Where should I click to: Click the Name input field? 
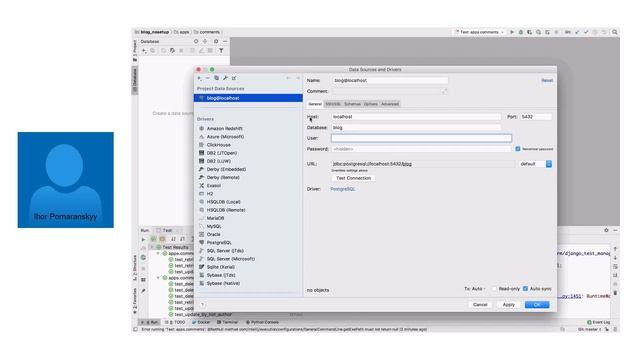pyautogui.click(x=390, y=80)
